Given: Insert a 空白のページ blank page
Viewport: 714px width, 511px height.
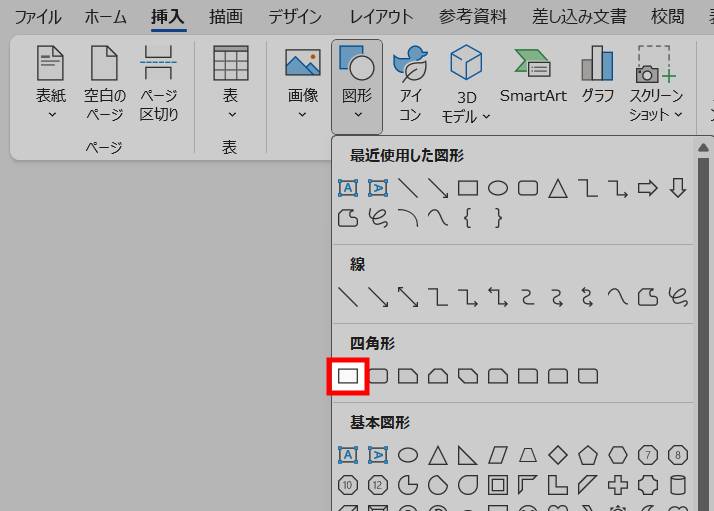Looking at the screenshot, I should point(105,83).
